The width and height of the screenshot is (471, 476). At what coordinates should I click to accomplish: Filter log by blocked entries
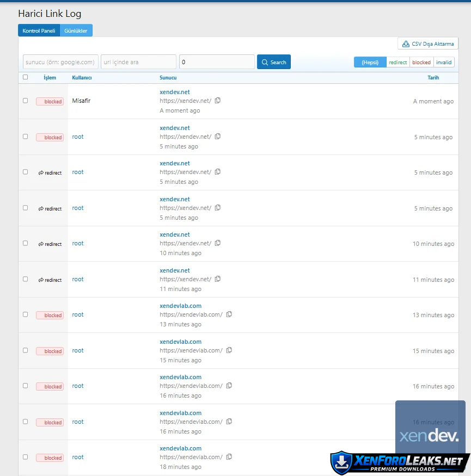[x=421, y=63]
